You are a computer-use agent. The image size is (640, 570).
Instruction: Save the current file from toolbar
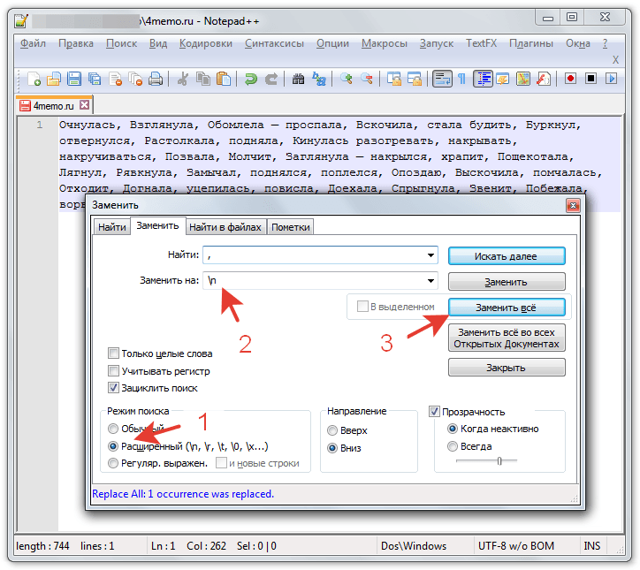click(74, 78)
